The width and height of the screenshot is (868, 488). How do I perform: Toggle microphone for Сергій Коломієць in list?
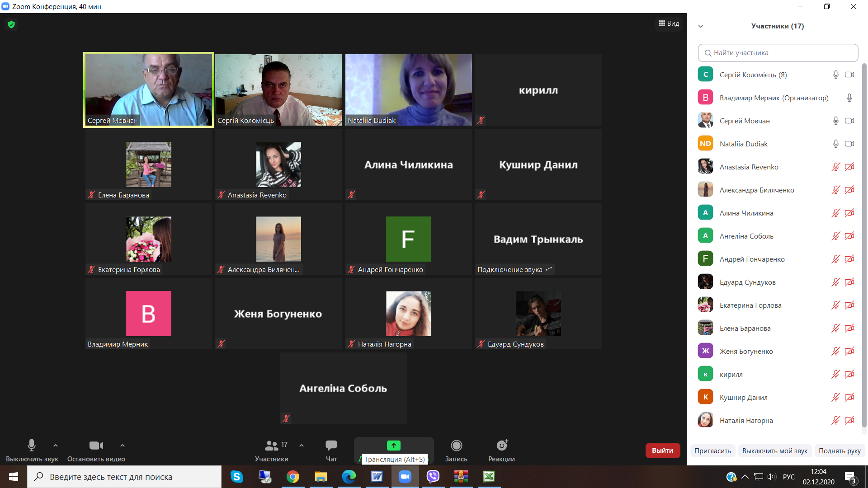(x=835, y=75)
